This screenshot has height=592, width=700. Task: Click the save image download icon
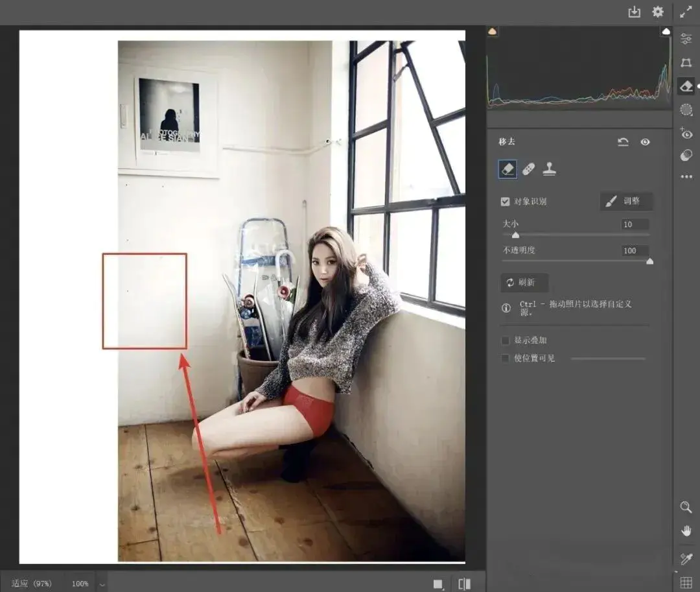[634, 12]
